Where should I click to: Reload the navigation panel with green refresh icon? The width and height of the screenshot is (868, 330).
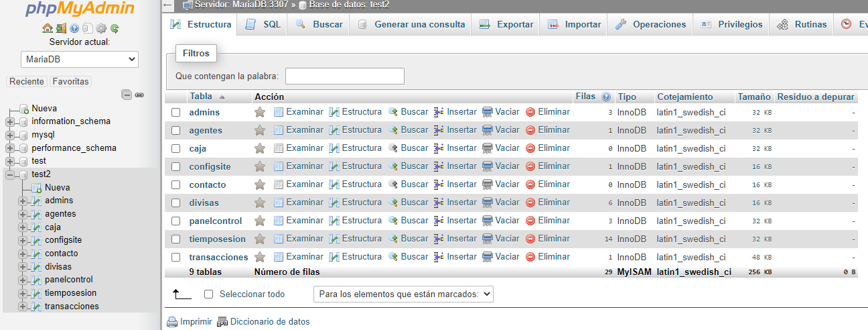tap(115, 29)
